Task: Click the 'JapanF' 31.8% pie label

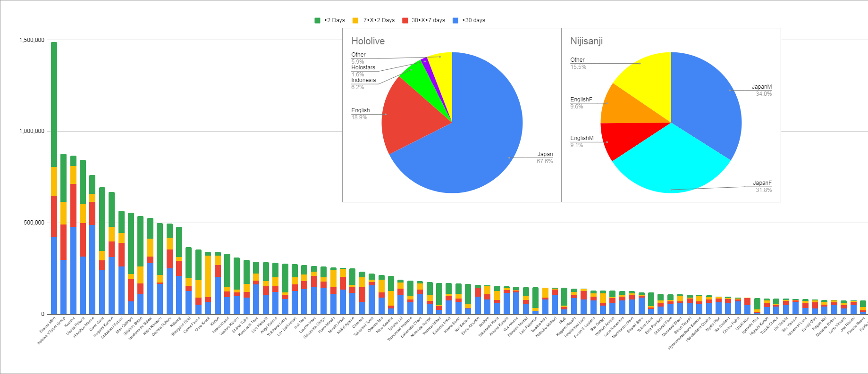Action: pyautogui.click(x=763, y=186)
